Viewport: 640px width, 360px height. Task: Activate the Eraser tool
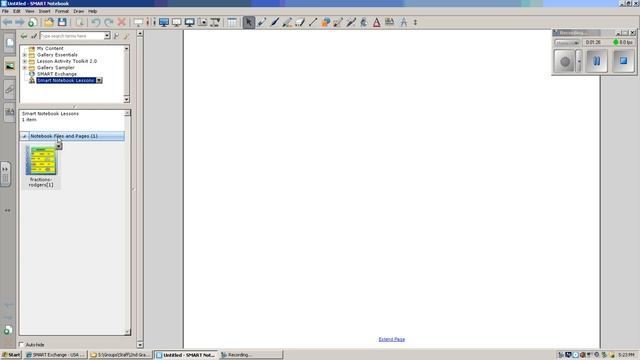(x=300, y=22)
